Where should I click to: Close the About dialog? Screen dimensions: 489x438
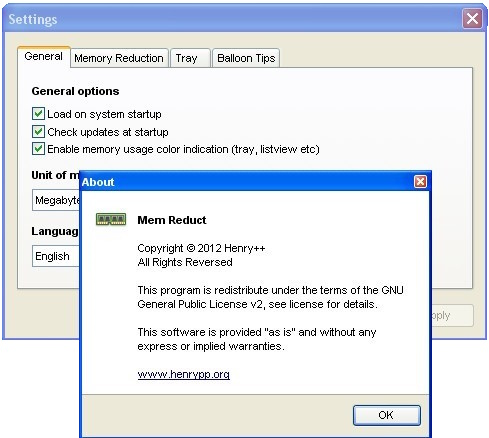tap(420, 182)
